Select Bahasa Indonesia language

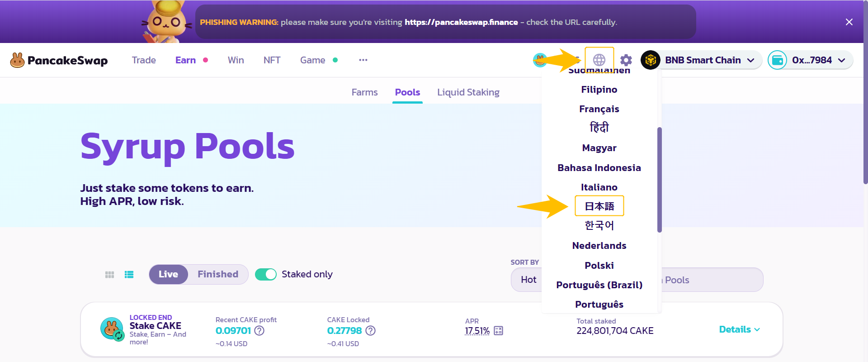pos(599,168)
